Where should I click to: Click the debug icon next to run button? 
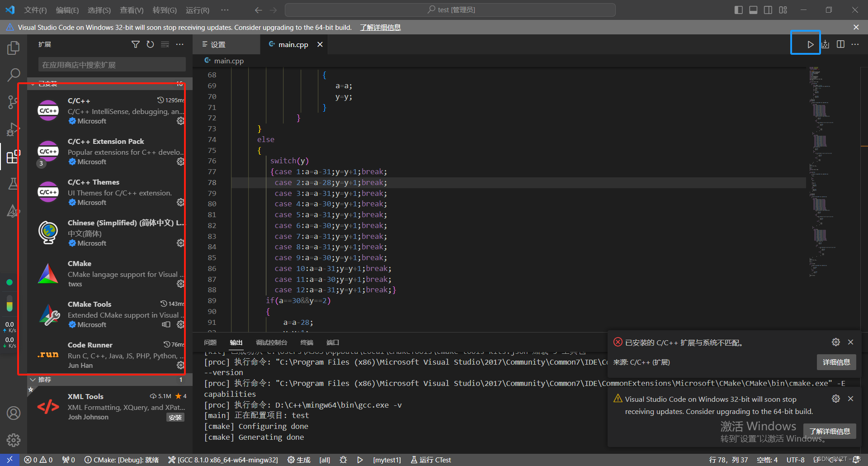tap(826, 44)
